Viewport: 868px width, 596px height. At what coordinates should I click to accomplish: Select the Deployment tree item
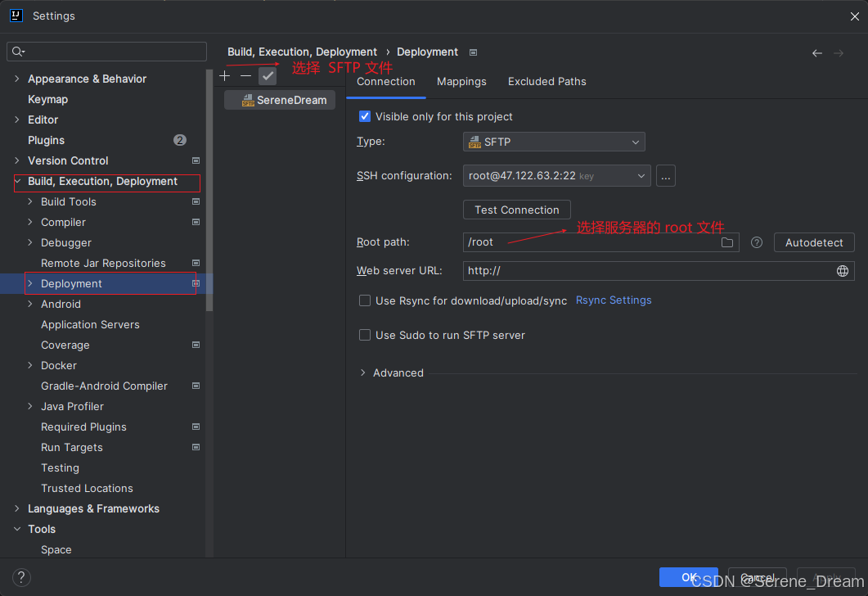tap(106, 283)
